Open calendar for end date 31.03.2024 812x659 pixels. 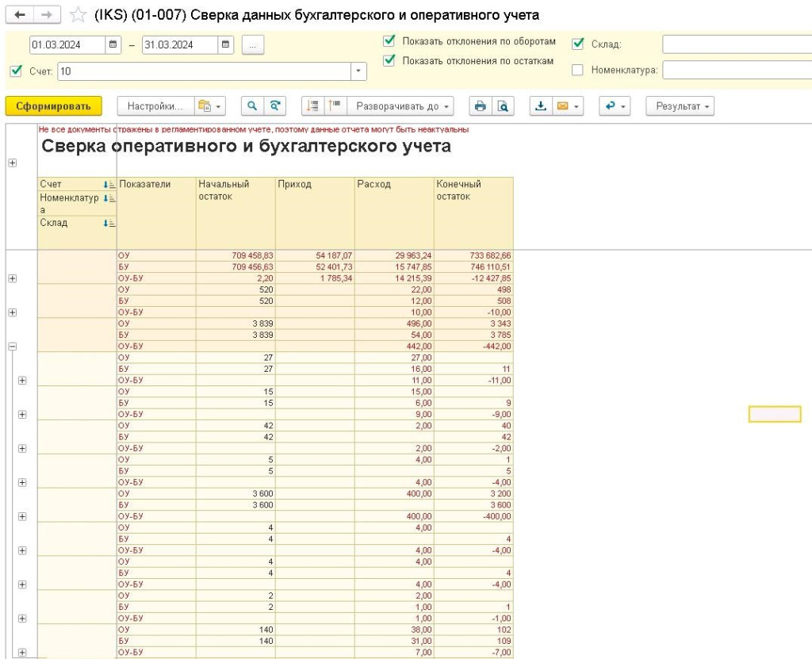pyautogui.click(x=225, y=45)
